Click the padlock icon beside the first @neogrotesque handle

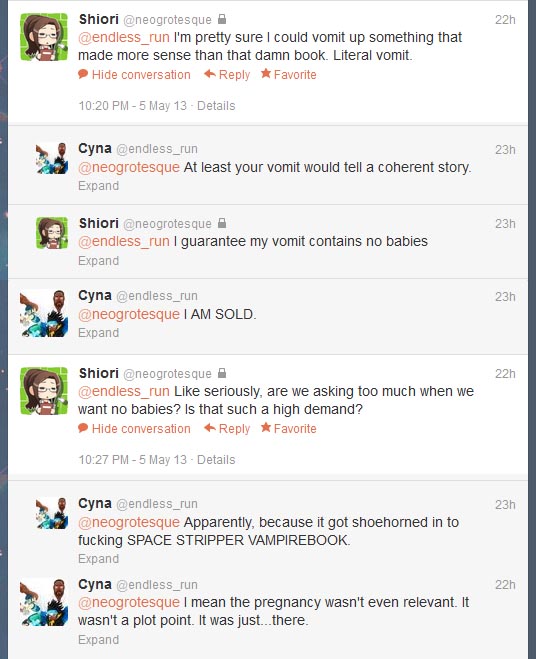point(222,19)
